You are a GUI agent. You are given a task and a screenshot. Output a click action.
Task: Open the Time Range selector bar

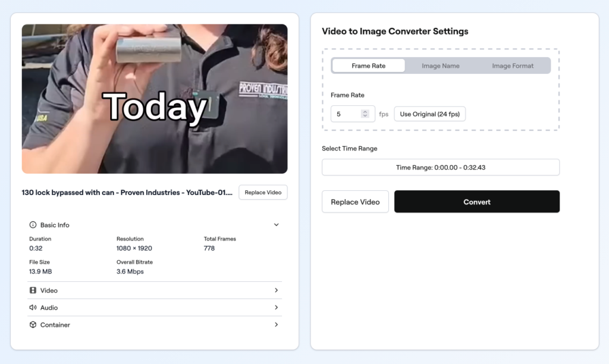coord(441,168)
